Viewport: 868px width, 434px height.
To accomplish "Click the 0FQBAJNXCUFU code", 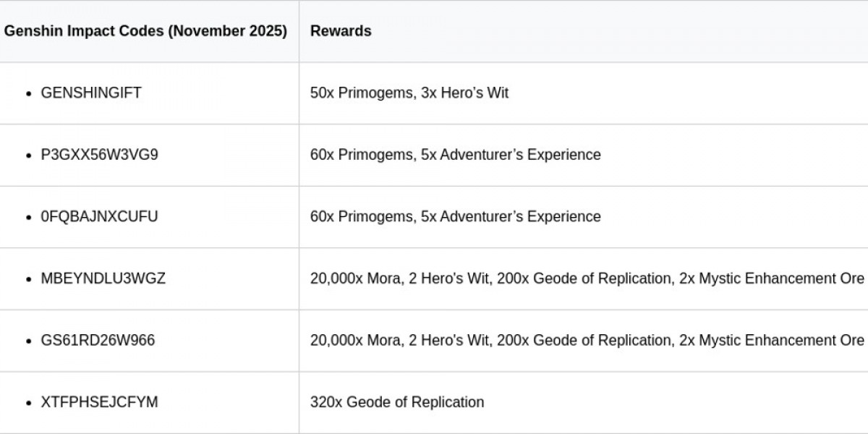I will click(99, 216).
